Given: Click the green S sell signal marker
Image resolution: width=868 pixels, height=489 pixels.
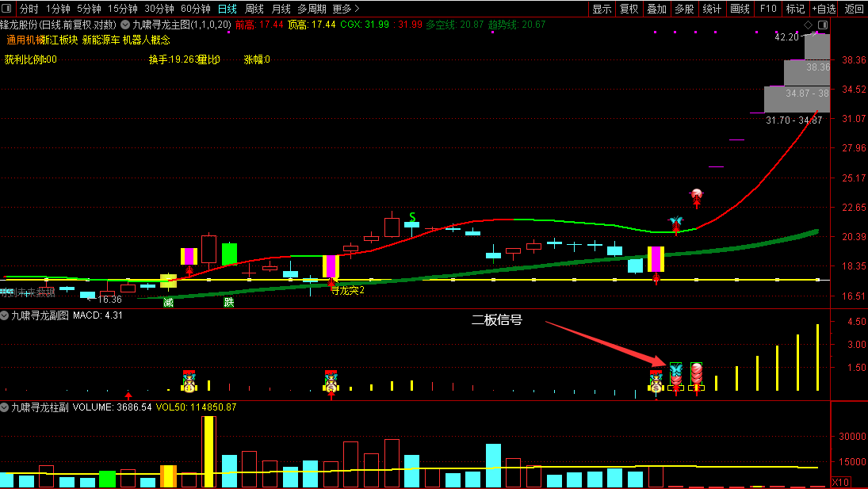Looking at the screenshot, I should (x=412, y=216).
